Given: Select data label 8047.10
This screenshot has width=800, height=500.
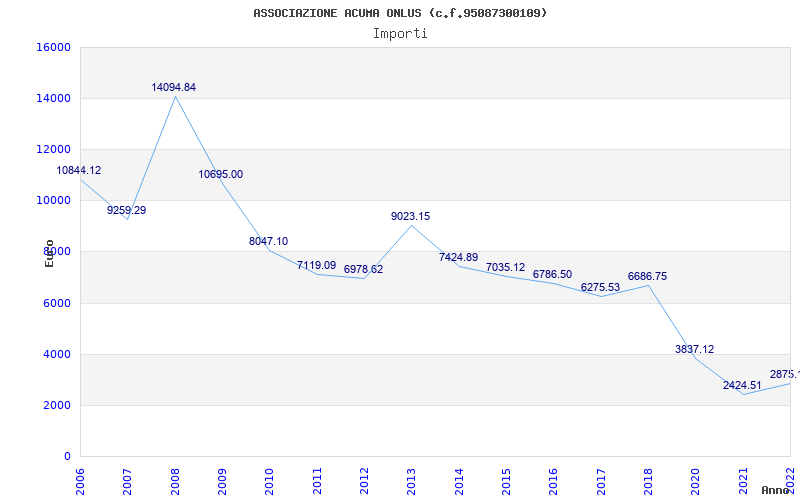Looking at the screenshot, I should (268, 241).
